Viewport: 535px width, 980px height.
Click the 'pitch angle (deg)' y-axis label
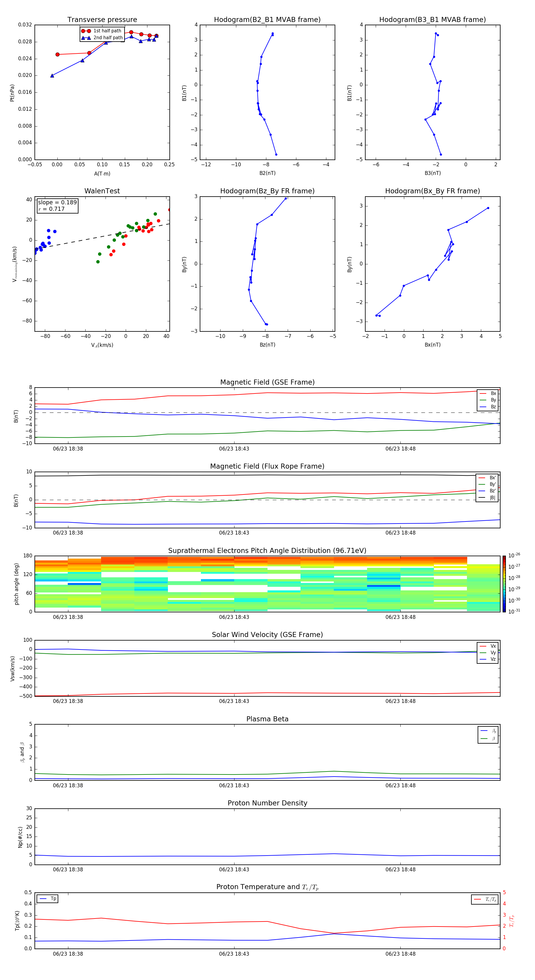point(16,584)
